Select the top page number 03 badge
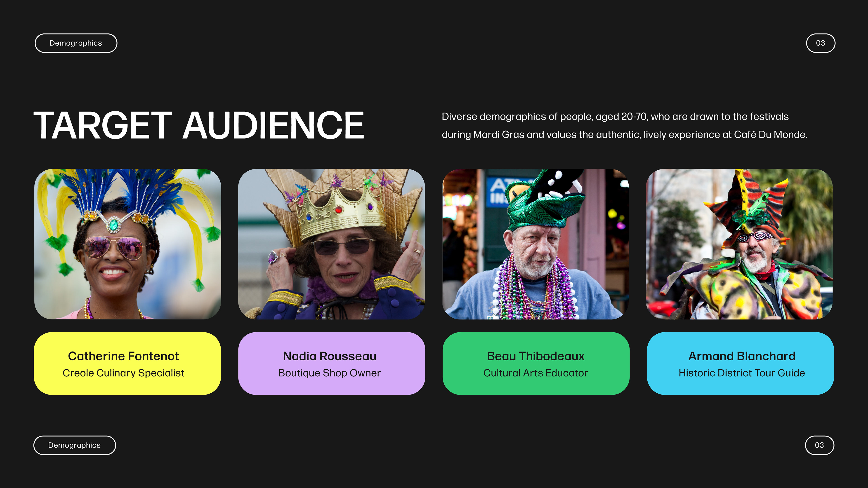Image resolution: width=868 pixels, height=488 pixels. click(821, 43)
